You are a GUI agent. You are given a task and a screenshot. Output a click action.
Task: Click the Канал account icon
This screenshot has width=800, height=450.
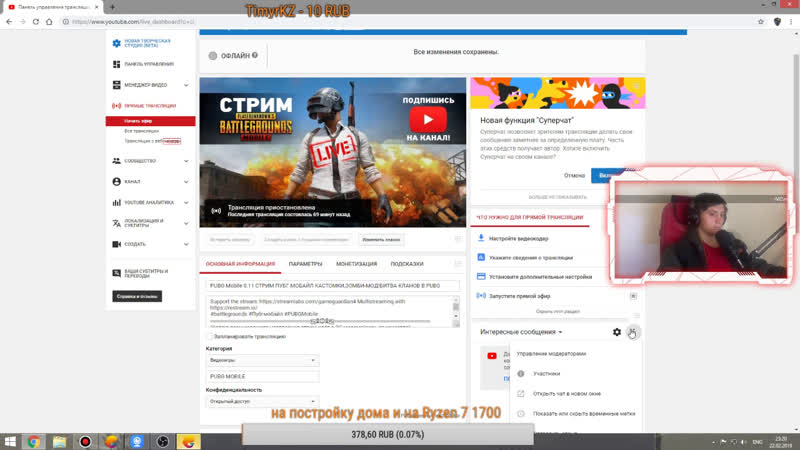coord(116,182)
